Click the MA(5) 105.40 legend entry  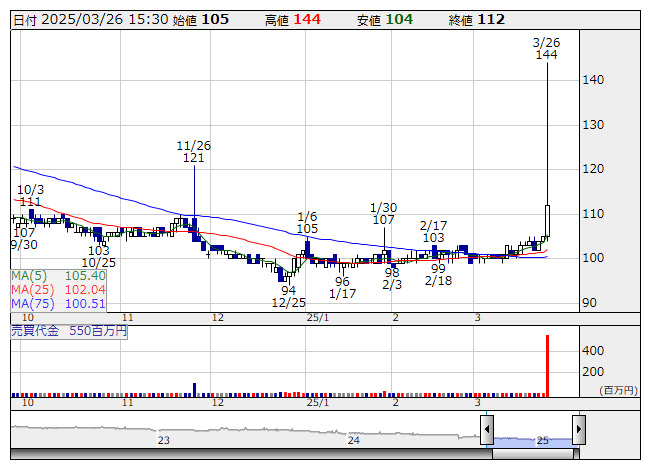pos(58,276)
